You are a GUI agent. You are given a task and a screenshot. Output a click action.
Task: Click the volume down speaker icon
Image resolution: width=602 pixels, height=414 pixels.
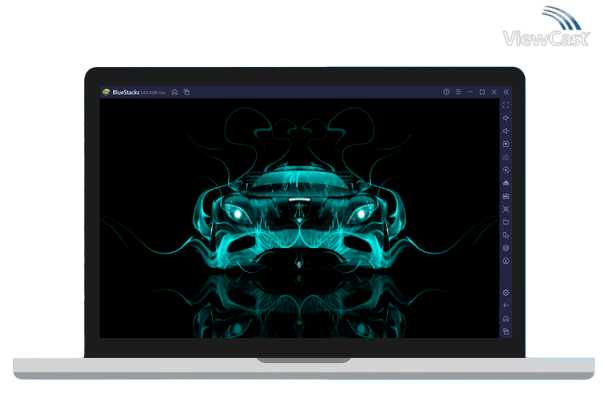coord(506,131)
